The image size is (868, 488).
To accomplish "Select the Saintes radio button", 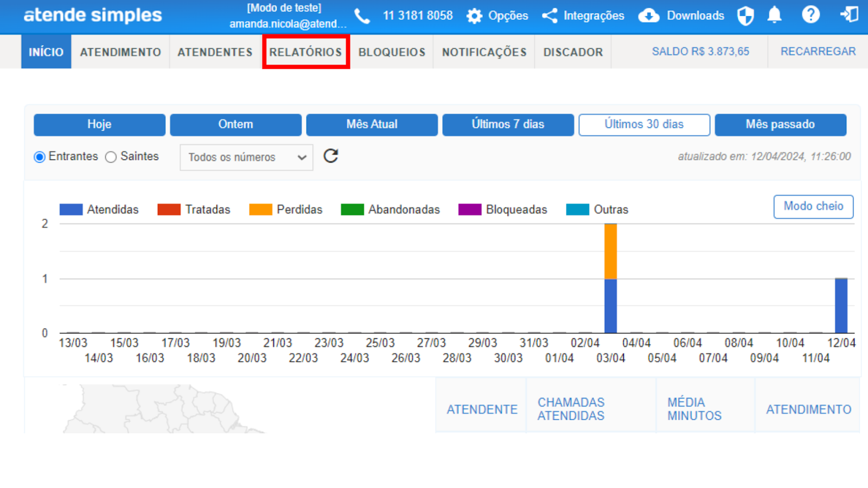I will point(111,157).
